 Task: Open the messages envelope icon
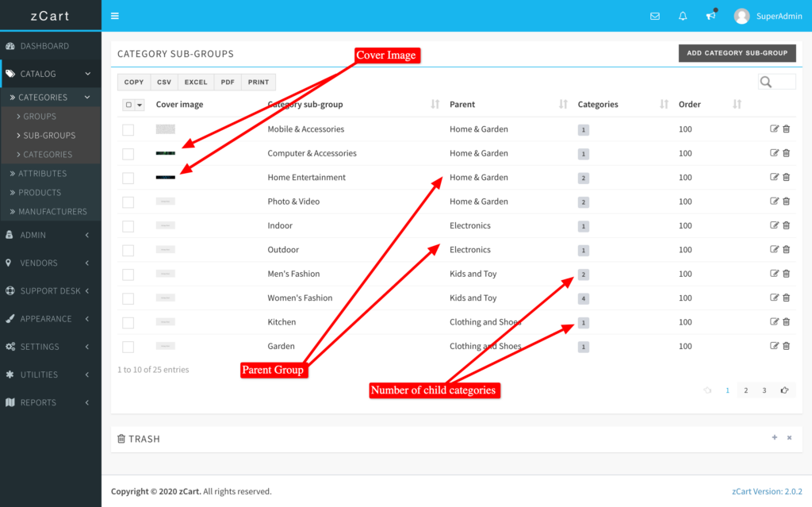click(x=655, y=16)
